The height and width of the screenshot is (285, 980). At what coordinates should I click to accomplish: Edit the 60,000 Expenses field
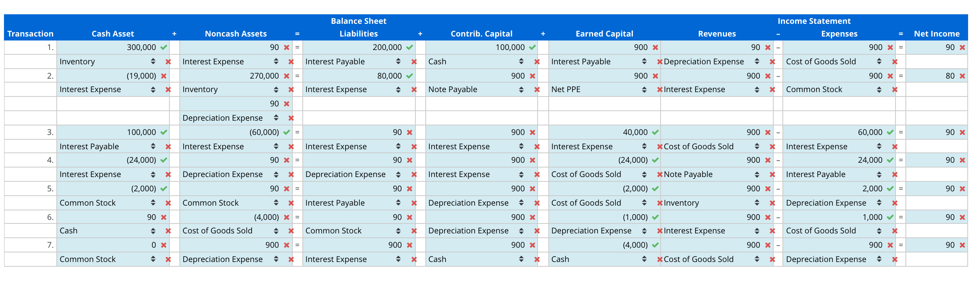(834, 132)
